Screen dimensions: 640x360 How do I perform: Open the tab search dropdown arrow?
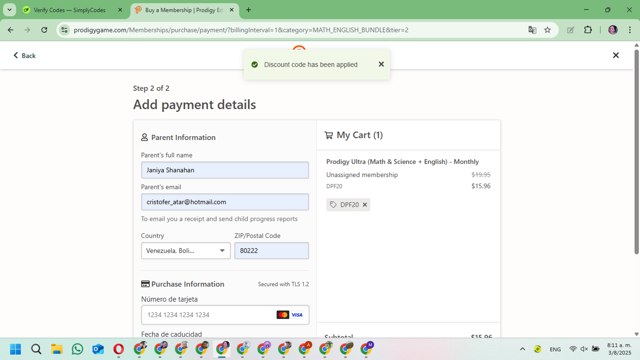[x=9, y=10]
